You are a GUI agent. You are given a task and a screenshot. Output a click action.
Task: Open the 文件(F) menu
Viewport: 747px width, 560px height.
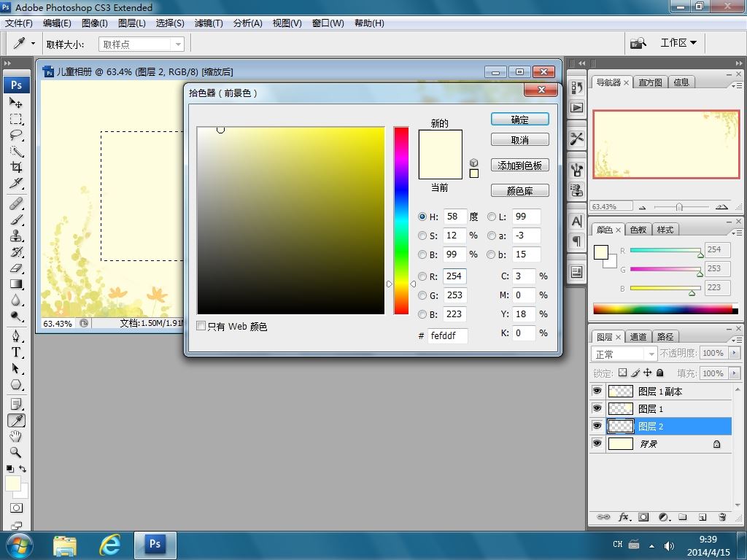click(x=18, y=23)
